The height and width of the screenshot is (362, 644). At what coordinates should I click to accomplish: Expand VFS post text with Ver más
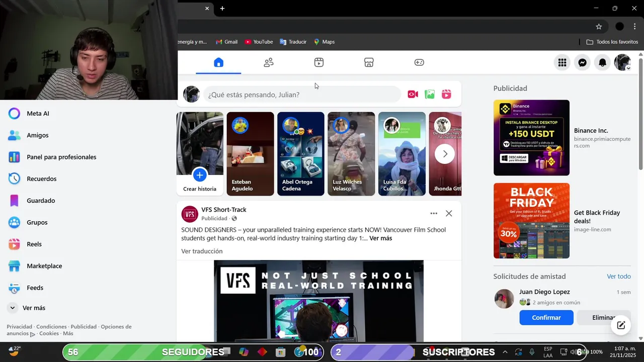click(380, 238)
